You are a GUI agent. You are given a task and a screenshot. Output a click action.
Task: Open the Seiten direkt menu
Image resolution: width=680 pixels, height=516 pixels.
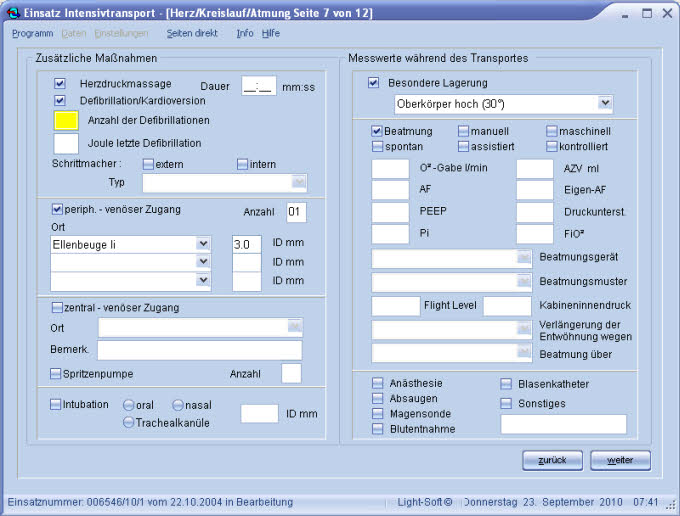point(192,33)
